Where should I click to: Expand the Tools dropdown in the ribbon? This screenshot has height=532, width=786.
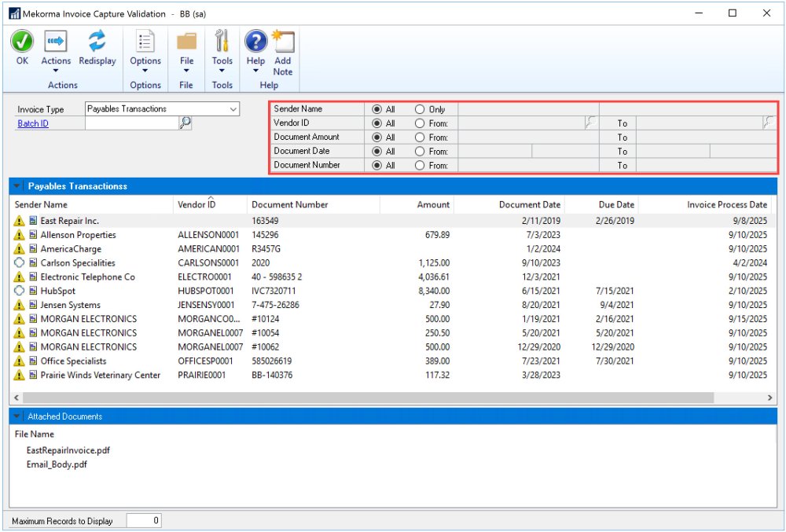point(222,61)
